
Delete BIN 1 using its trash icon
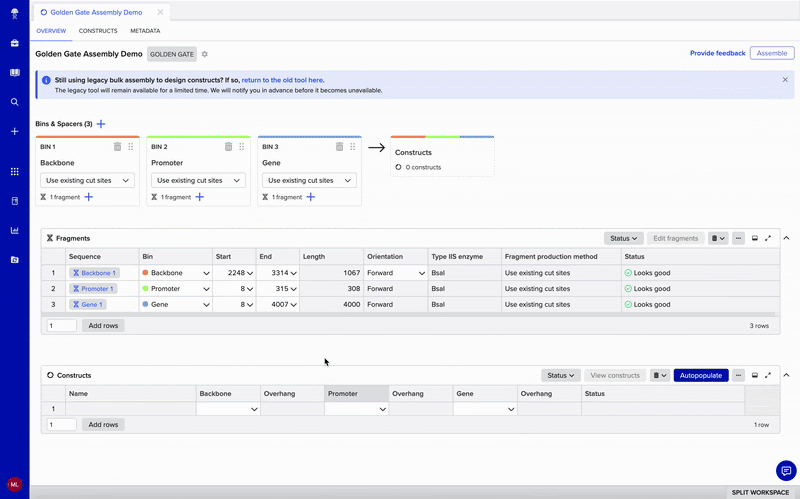pyautogui.click(x=117, y=147)
